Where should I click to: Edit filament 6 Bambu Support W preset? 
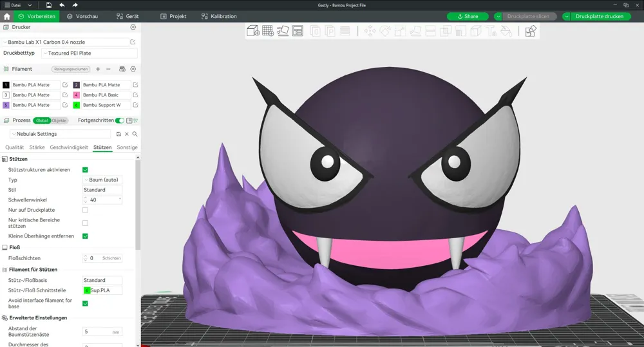click(135, 105)
